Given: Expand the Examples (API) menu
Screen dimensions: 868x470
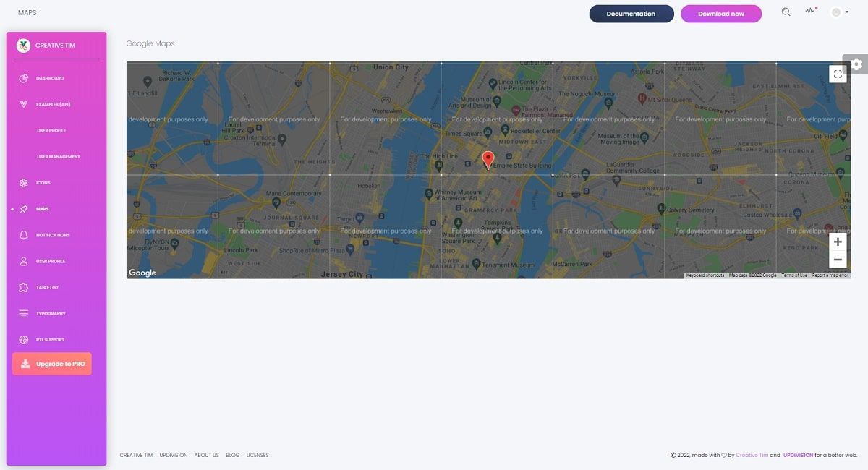Looking at the screenshot, I should click(x=54, y=104).
